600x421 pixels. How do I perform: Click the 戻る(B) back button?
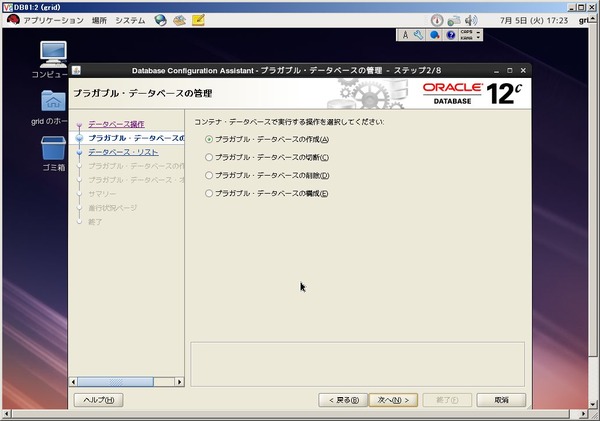(343, 400)
